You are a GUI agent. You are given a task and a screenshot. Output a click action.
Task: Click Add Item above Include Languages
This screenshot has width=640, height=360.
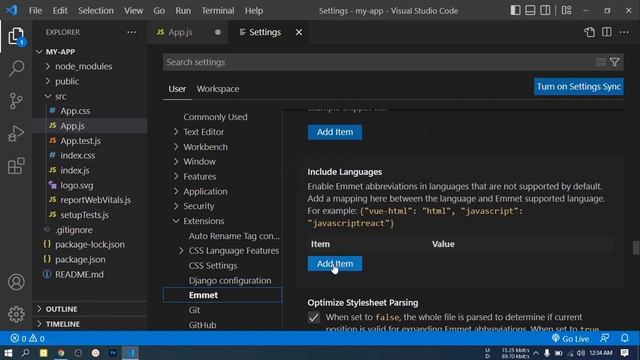[335, 132]
